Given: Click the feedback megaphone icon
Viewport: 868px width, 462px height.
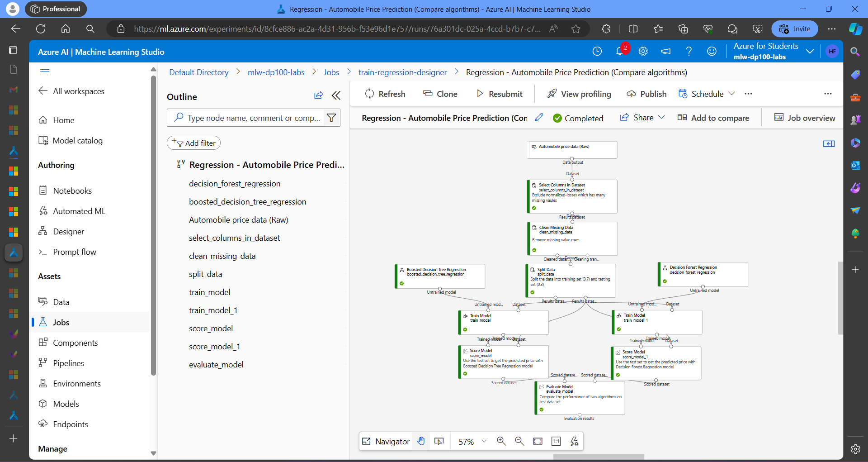Looking at the screenshot, I should pyautogui.click(x=666, y=52).
